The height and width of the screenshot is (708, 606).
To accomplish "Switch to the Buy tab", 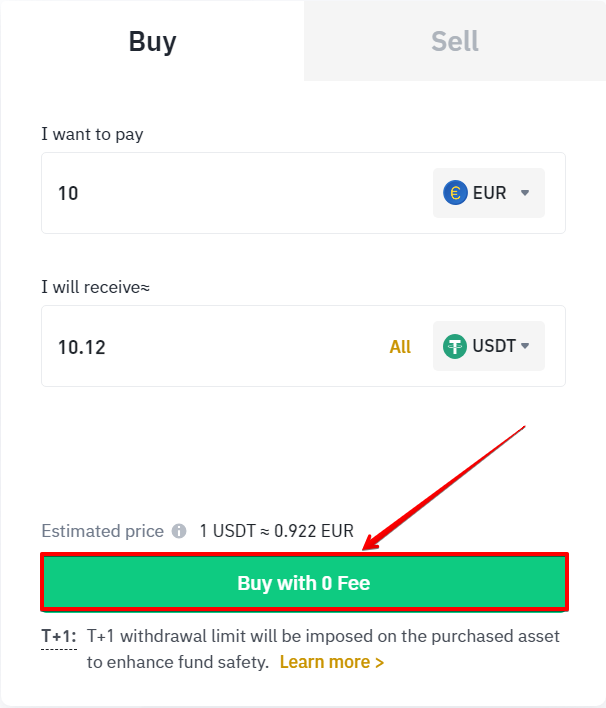I will click(152, 41).
